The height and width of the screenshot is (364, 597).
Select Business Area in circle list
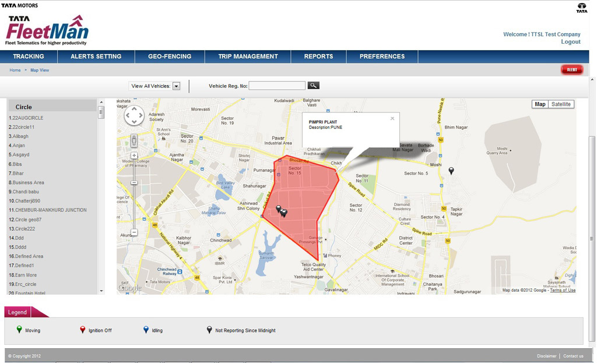[26, 182]
